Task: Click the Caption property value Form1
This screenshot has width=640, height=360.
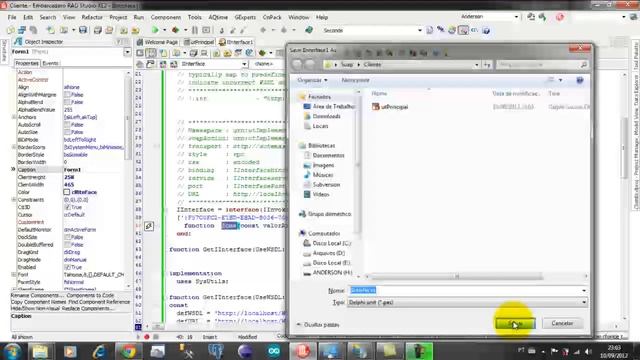Action: click(x=73, y=170)
